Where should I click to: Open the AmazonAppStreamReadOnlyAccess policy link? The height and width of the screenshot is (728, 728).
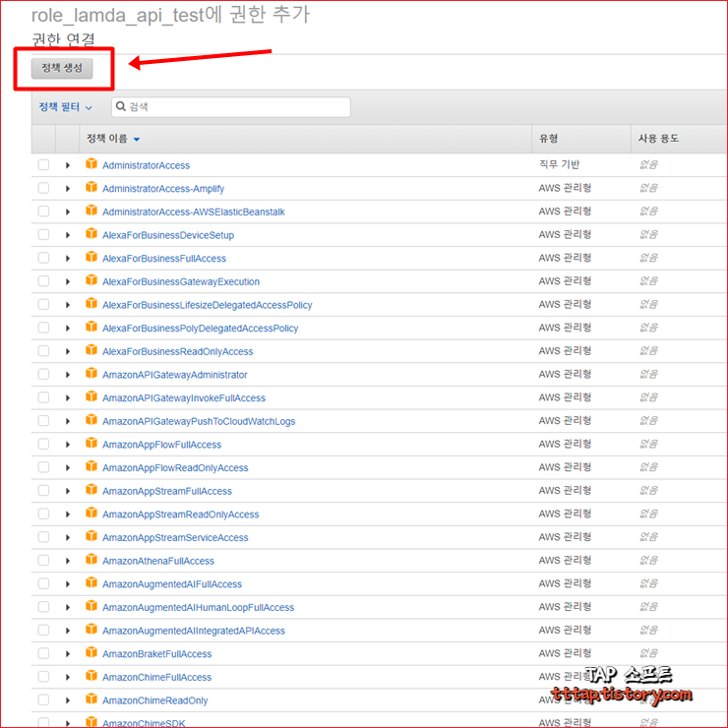pos(181,515)
